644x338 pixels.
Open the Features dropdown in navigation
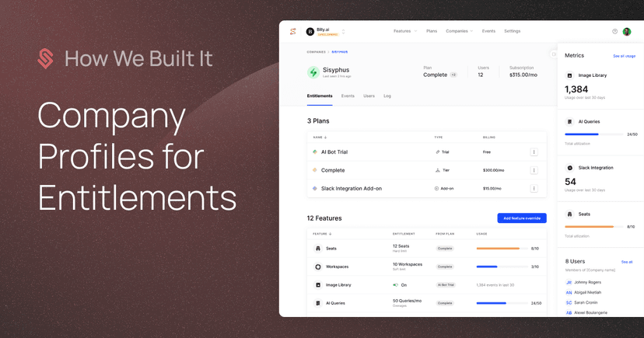pyautogui.click(x=404, y=31)
